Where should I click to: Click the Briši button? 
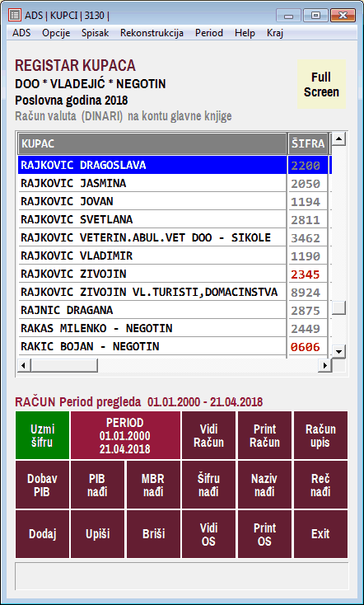pos(153,534)
